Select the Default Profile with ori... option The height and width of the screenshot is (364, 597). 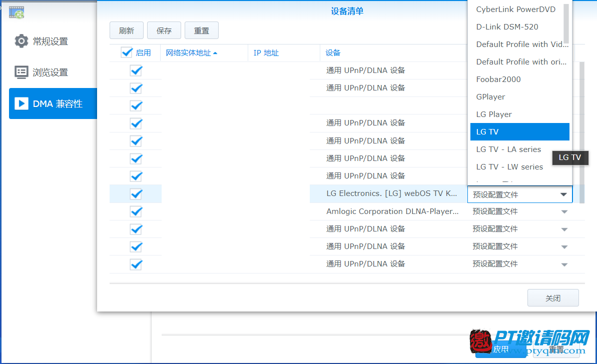tap(520, 62)
